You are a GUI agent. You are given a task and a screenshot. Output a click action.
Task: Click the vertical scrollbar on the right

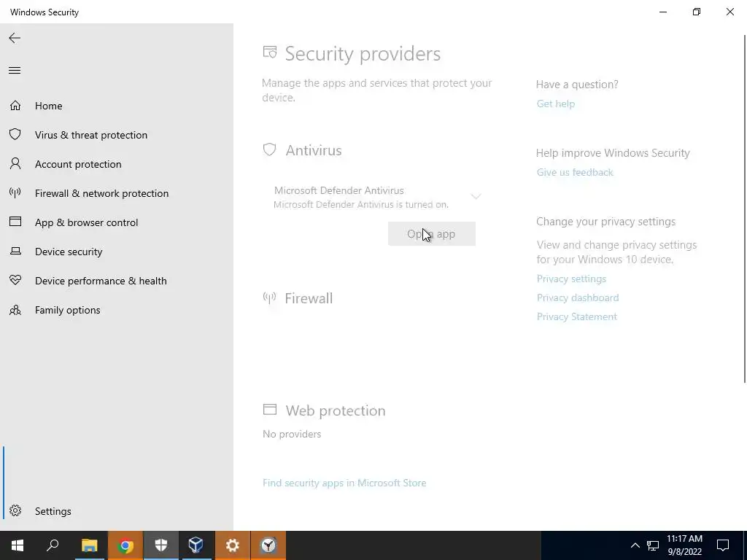[x=744, y=209]
